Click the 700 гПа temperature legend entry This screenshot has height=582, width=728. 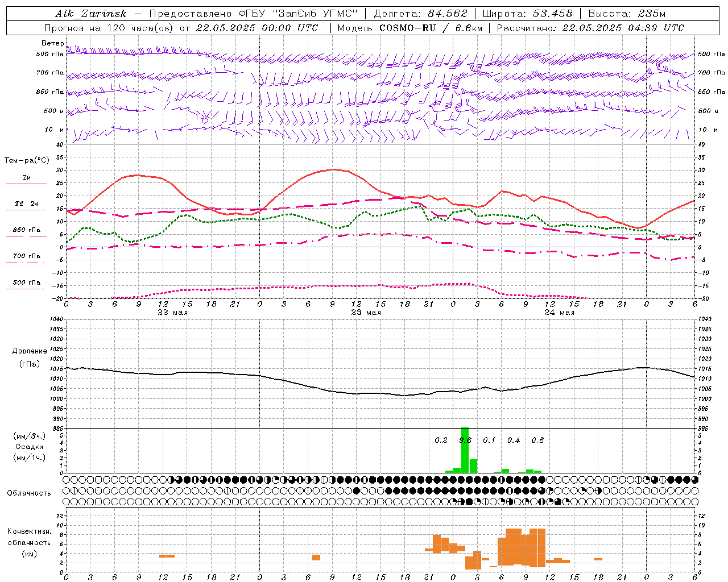tap(27, 256)
